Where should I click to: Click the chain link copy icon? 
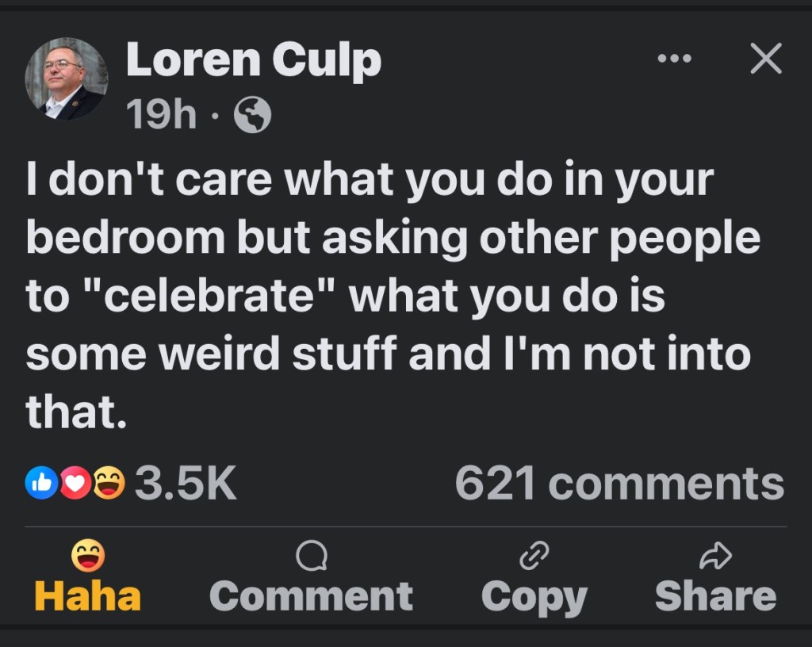pos(534,556)
